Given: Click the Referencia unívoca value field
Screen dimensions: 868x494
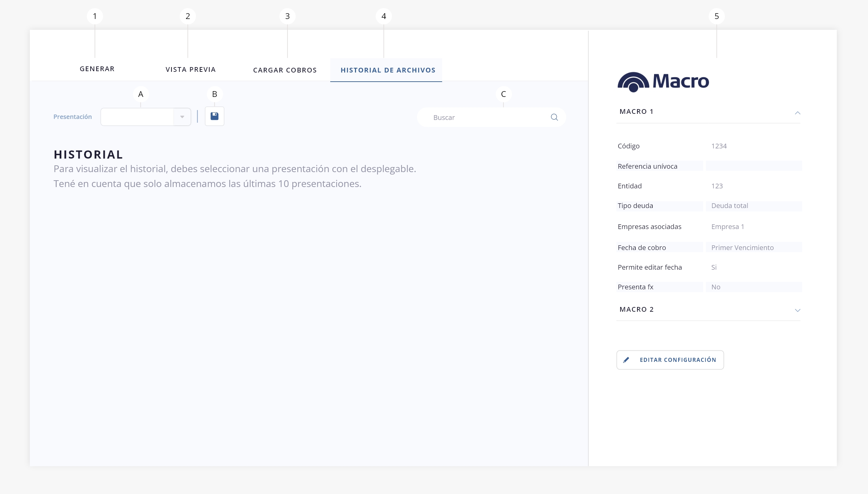Looking at the screenshot, I should click(x=754, y=166).
